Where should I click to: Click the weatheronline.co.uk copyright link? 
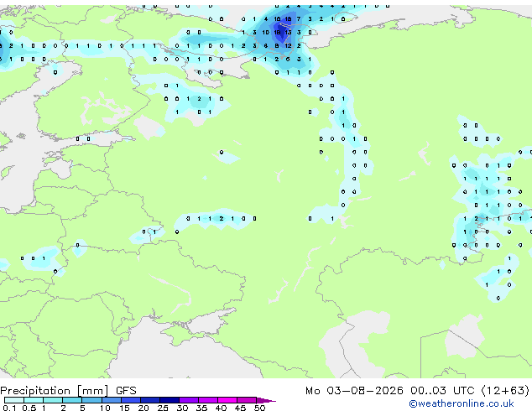[461, 403]
